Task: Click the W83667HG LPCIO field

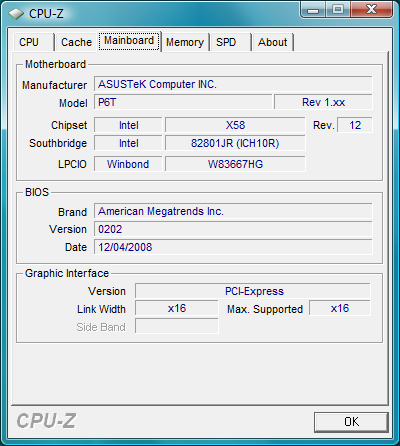Action: 235,164
